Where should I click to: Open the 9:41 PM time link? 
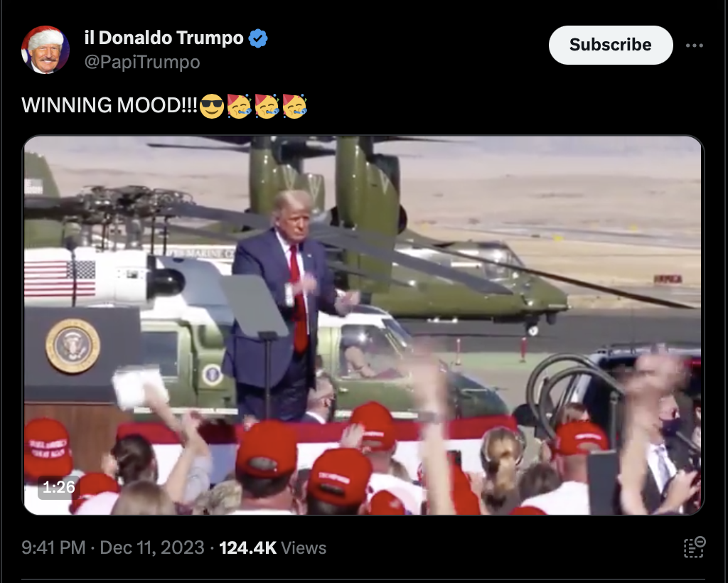[53, 547]
